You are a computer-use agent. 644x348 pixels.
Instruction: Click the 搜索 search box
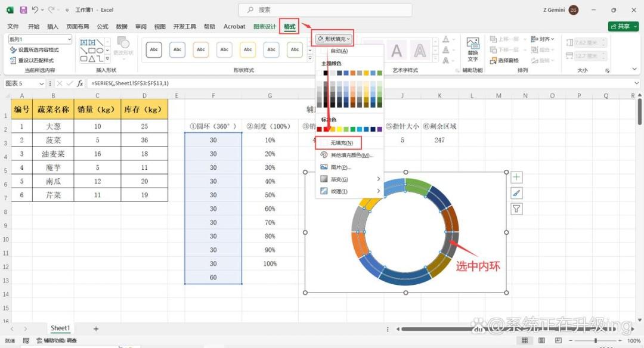pos(325,10)
